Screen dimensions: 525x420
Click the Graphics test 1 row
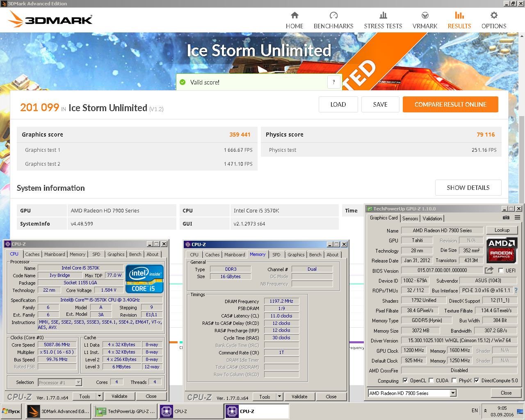[x=137, y=150]
